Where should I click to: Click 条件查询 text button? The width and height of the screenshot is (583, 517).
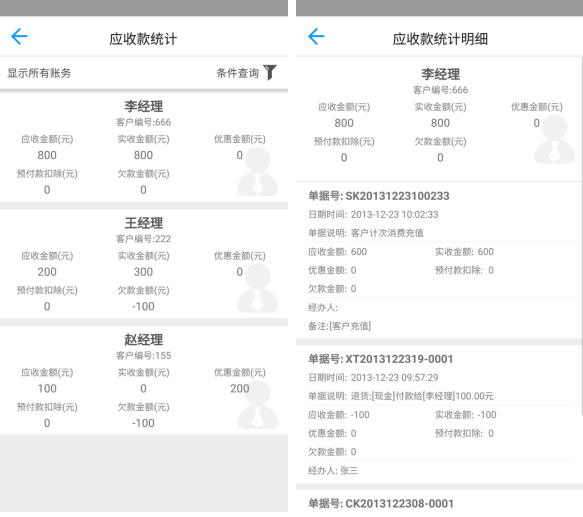click(238, 73)
